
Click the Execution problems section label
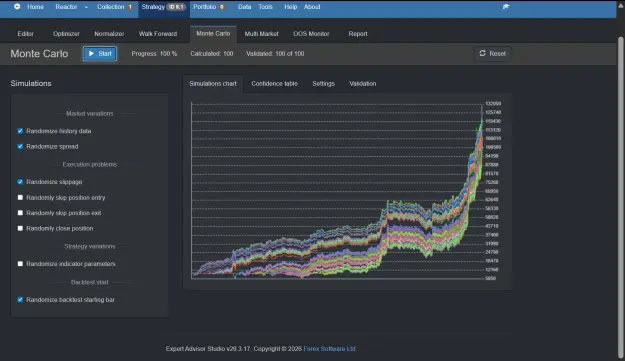point(90,165)
